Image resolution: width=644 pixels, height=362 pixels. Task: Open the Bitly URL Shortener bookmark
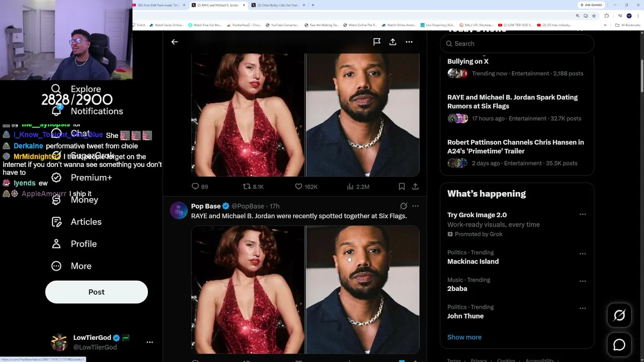(476, 25)
